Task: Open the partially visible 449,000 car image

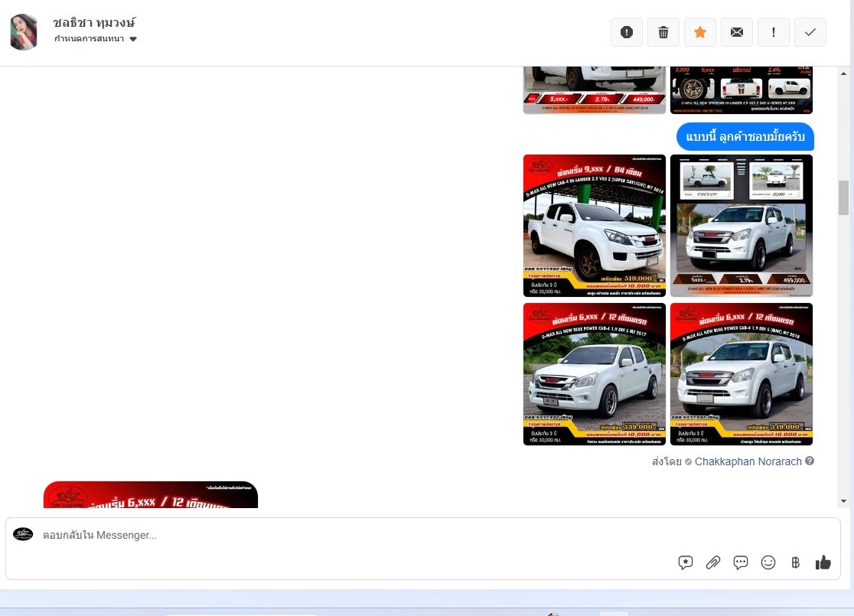Action: pos(595,90)
